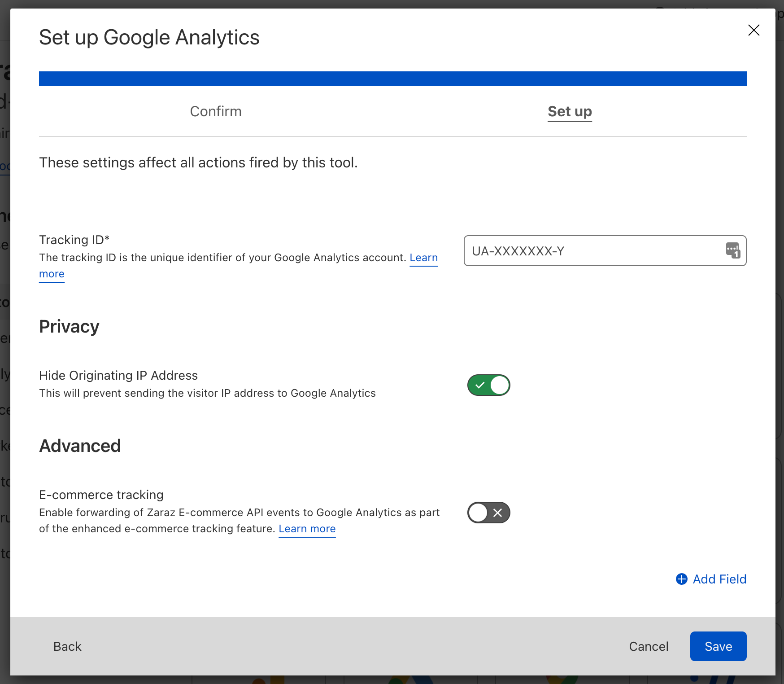This screenshot has height=684, width=784.
Task: Click the Set up Google Analytics title
Action: coord(149,38)
